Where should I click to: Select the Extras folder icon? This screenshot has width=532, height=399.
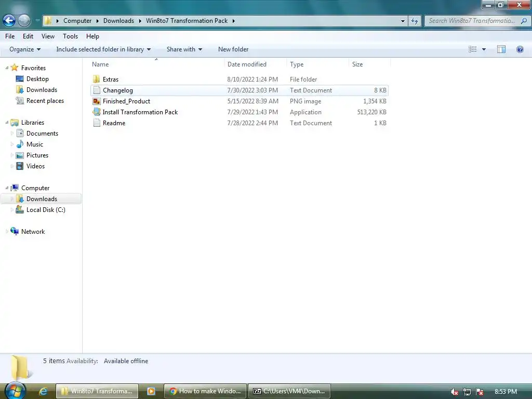click(x=96, y=79)
